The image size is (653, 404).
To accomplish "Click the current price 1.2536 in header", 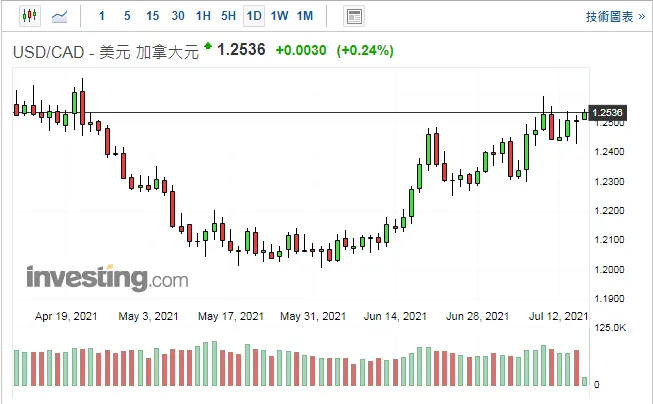I will [241, 50].
